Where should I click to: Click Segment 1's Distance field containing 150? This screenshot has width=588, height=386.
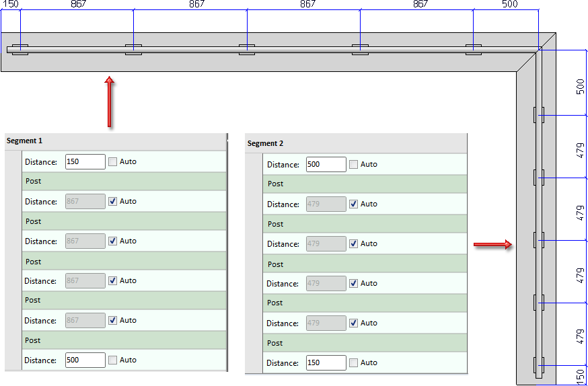pyautogui.click(x=85, y=161)
